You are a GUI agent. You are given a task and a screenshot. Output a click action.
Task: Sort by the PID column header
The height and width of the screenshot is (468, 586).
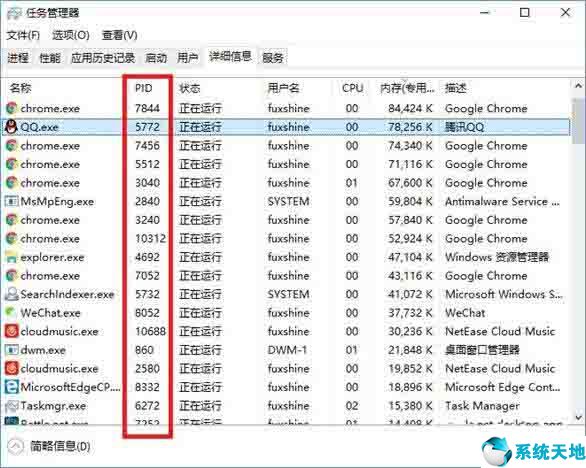[x=144, y=88]
